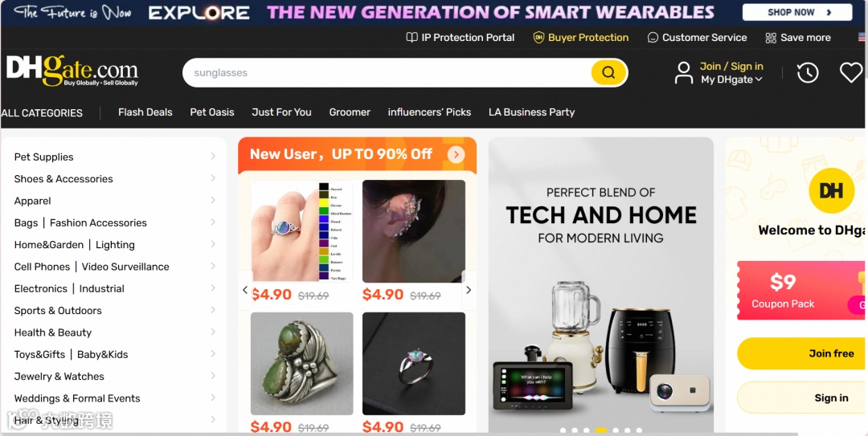Select the LA Business Party menu item
The image size is (868, 436).
[531, 112]
